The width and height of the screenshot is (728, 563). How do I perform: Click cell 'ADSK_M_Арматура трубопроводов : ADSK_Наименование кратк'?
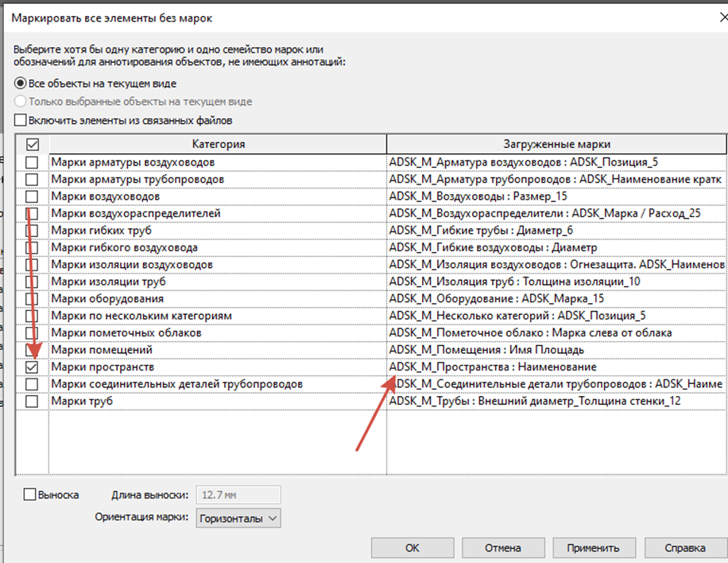click(x=556, y=179)
